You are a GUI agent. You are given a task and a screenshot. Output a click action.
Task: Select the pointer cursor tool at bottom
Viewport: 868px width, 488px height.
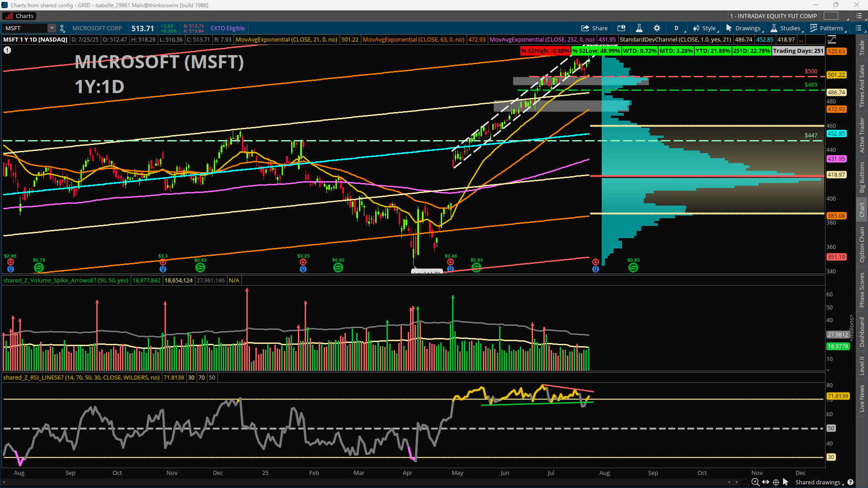pyautogui.click(x=786, y=482)
